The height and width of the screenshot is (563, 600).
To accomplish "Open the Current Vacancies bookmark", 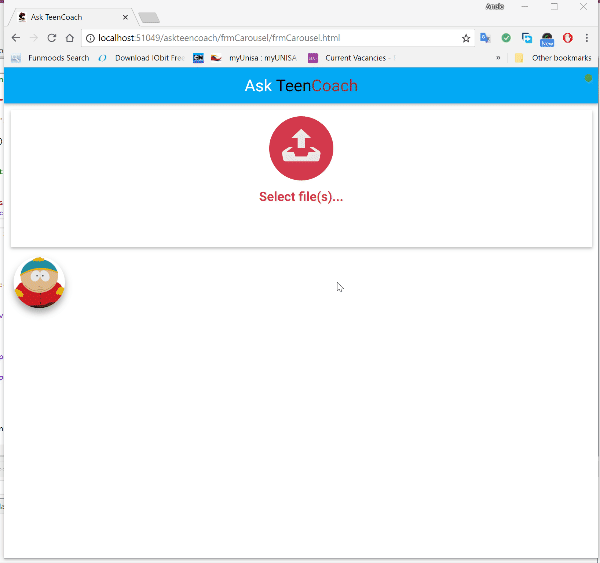I will [x=352, y=58].
